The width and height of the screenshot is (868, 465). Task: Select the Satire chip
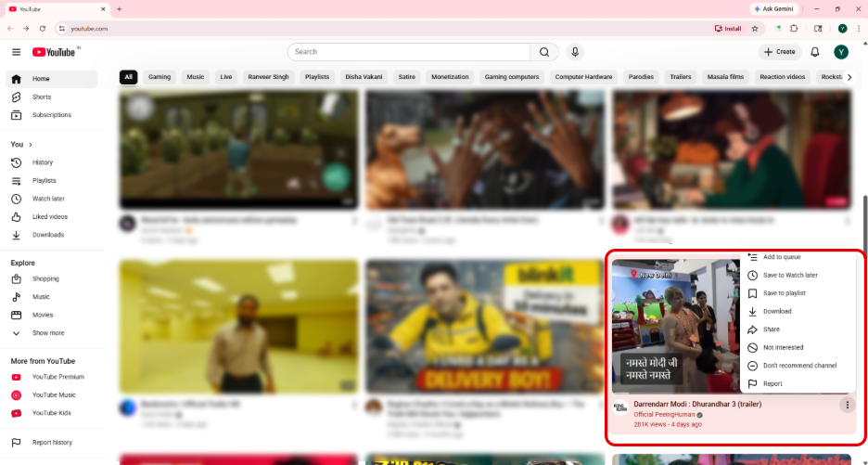click(x=407, y=77)
